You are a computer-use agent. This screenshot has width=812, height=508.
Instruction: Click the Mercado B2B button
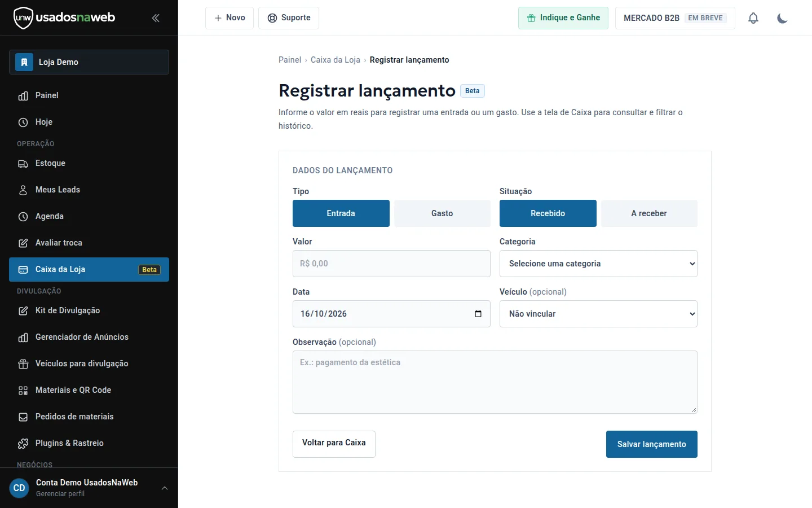[675, 18]
